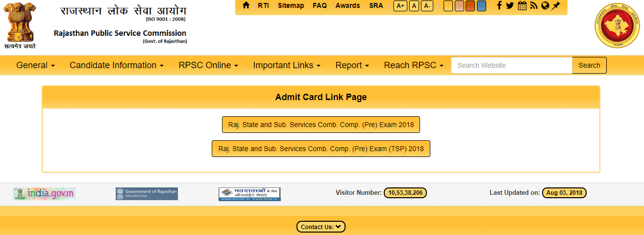The height and width of the screenshot is (235, 644).
Task: Expand the Reach RPSC menu
Action: (x=414, y=65)
